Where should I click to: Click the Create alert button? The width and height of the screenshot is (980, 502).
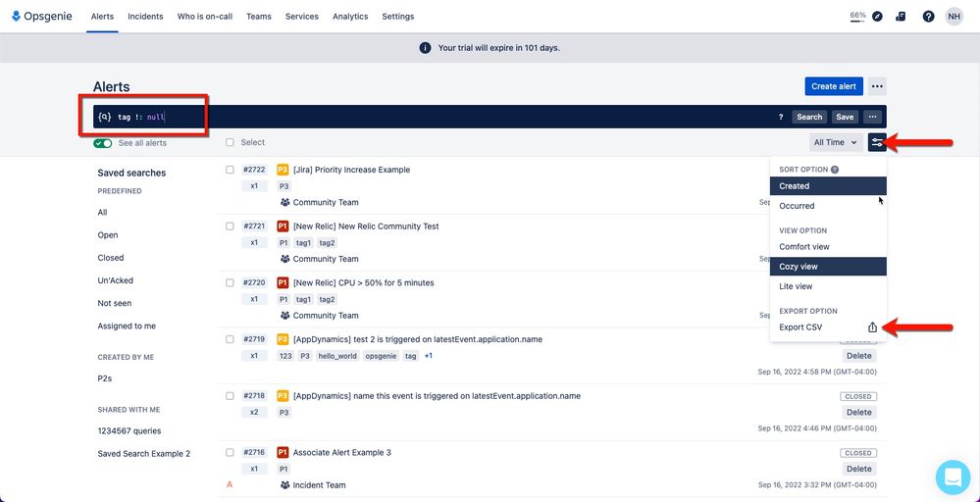(x=834, y=86)
